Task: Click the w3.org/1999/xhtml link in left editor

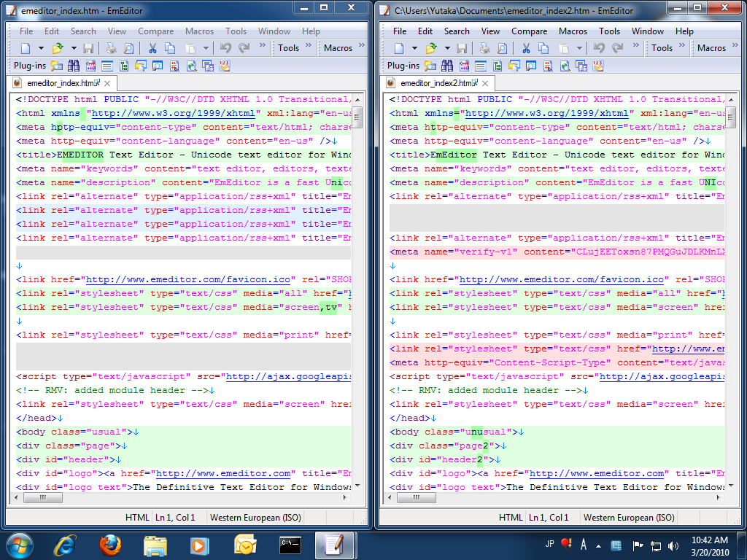Action: pyautogui.click(x=173, y=113)
